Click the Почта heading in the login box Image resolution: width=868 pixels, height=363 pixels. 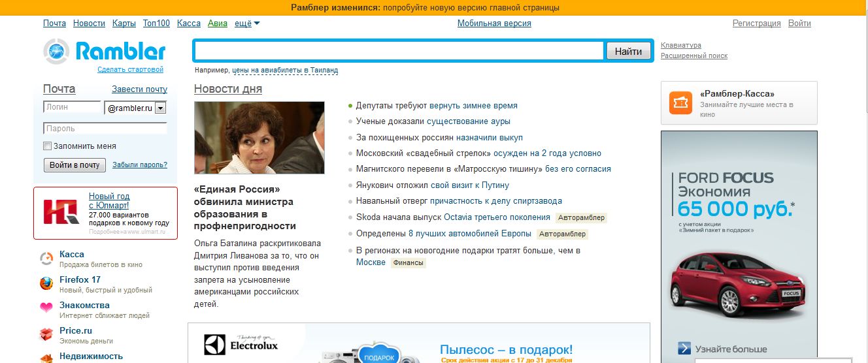(x=59, y=89)
